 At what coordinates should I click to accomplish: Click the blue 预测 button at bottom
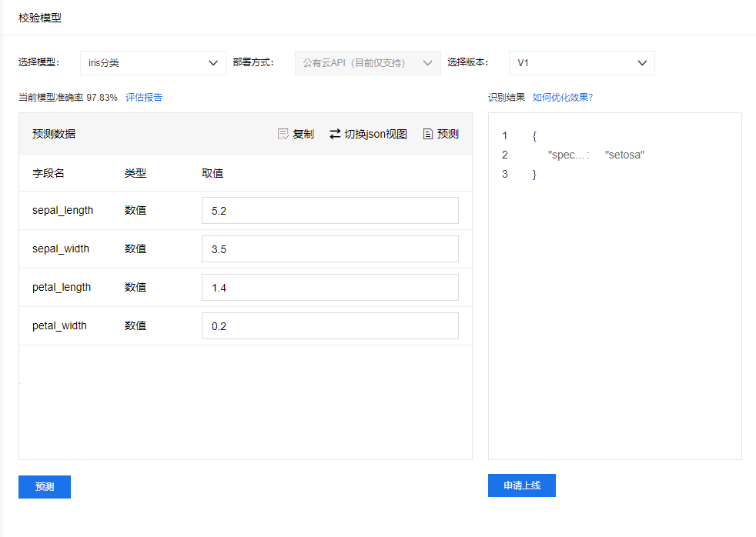pos(45,487)
